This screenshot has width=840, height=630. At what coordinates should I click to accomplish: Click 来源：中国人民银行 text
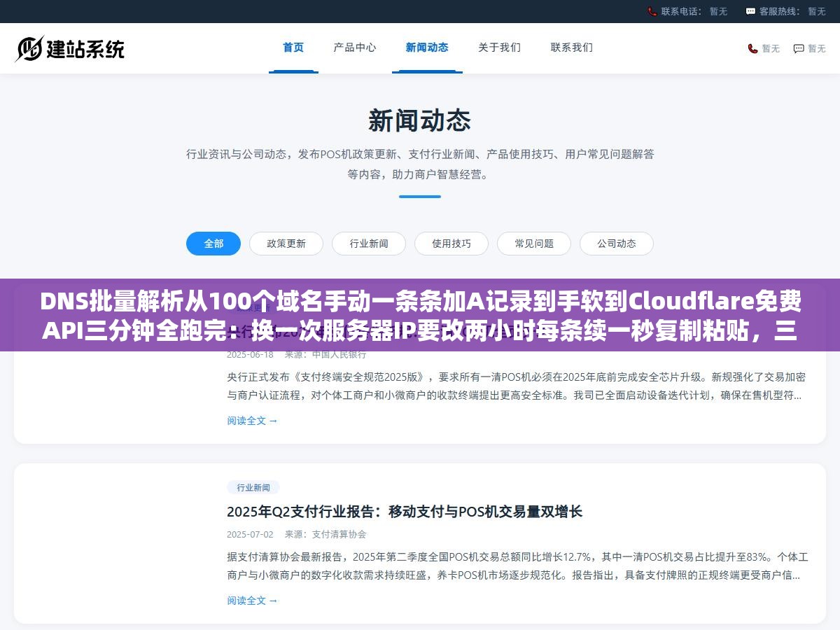(325, 354)
